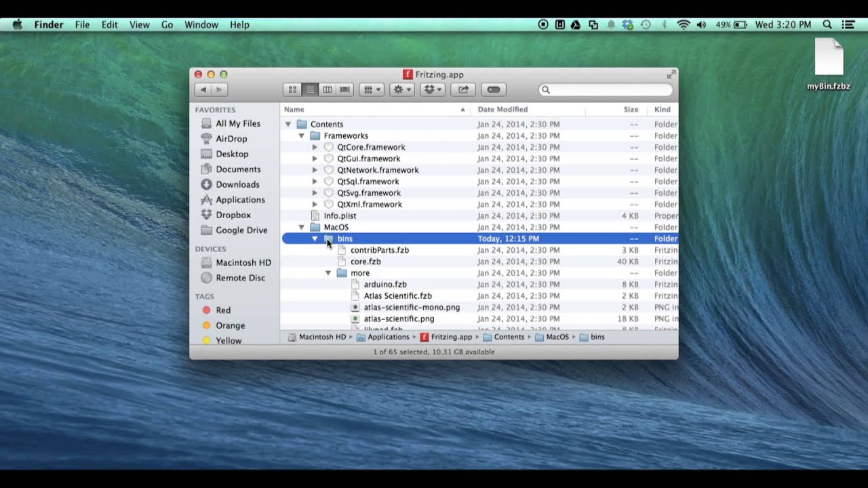Image resolution: width=868 pixels, height=488 pixels.
Task: Sort by Date Modified column header
Action: 528,109
